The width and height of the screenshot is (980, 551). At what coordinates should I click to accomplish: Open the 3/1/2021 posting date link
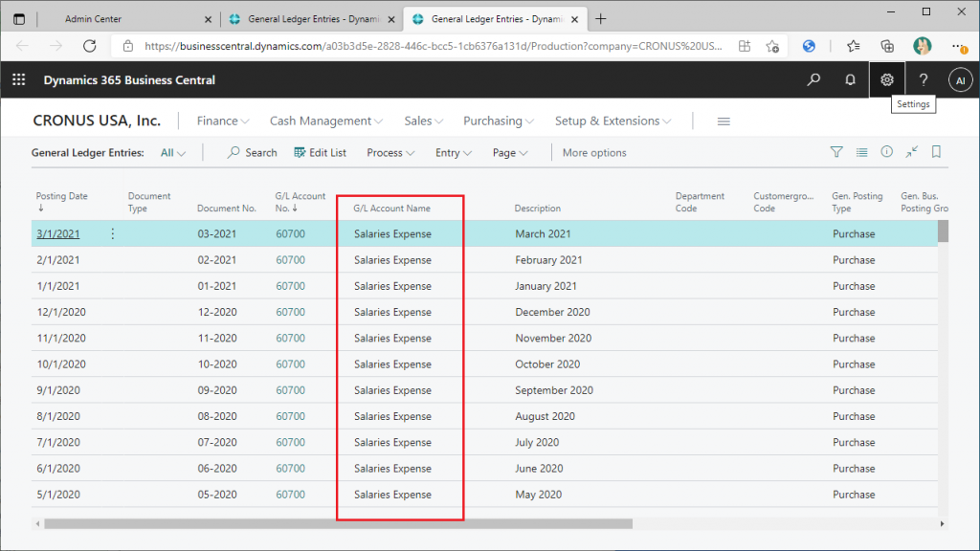[58, 233]
